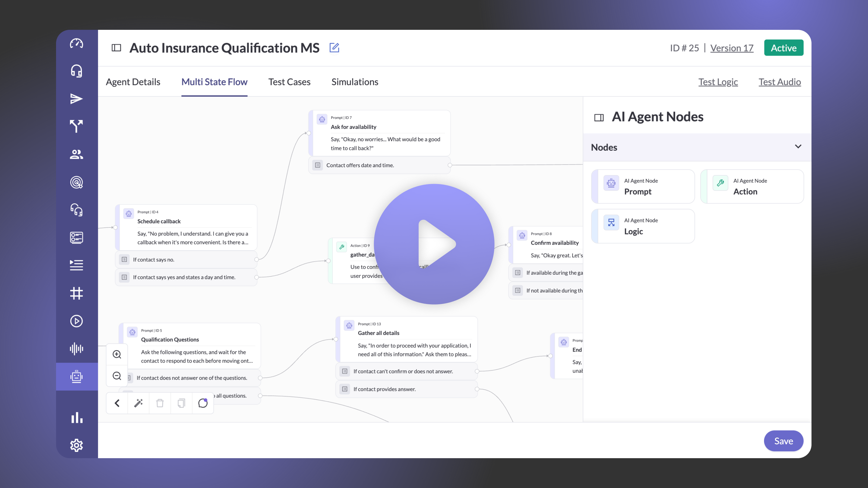This screenshot has width=868, height=488.
Task: Open the Version 17 selector
Action: [731, 48]
